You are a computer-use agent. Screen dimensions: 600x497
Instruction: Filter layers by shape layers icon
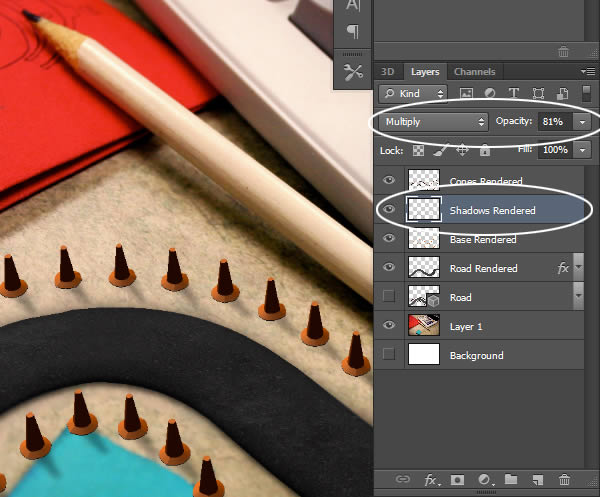pyautogui.click(x=538, y=93)
